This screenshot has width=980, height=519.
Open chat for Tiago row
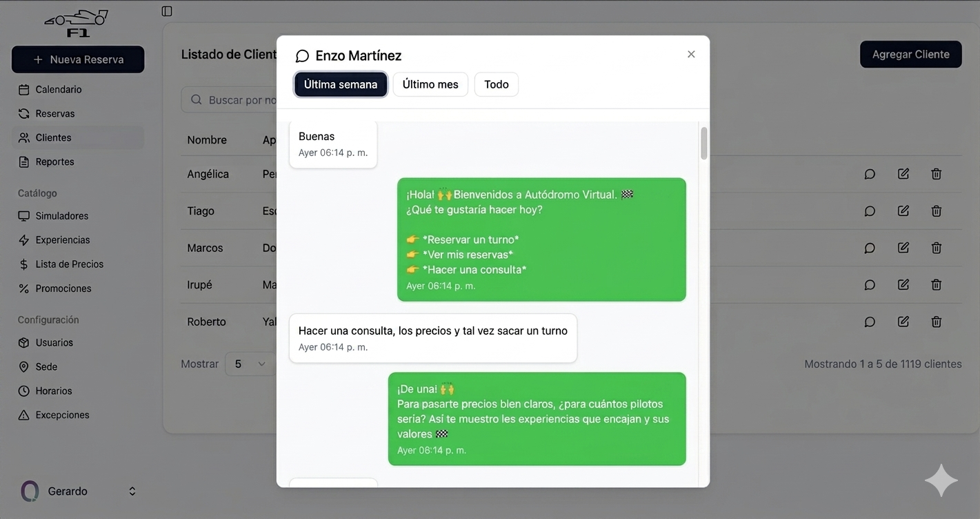click(870, 210)
